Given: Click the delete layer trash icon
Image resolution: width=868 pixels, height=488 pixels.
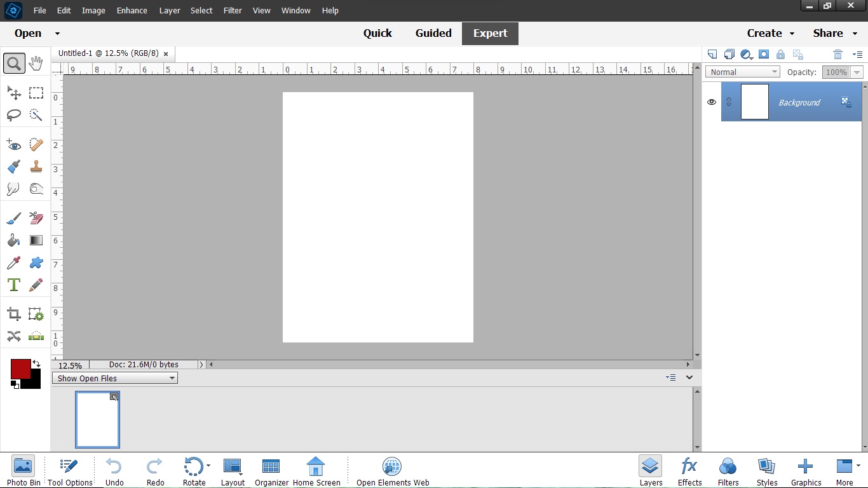Looking at the screenshot, I should tap(837, 55).
